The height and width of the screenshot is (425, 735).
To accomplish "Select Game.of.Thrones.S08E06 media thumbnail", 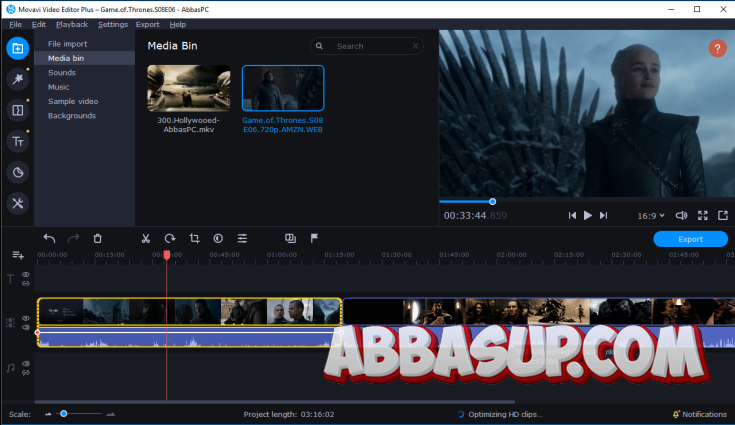I will (x=283, y=88).
